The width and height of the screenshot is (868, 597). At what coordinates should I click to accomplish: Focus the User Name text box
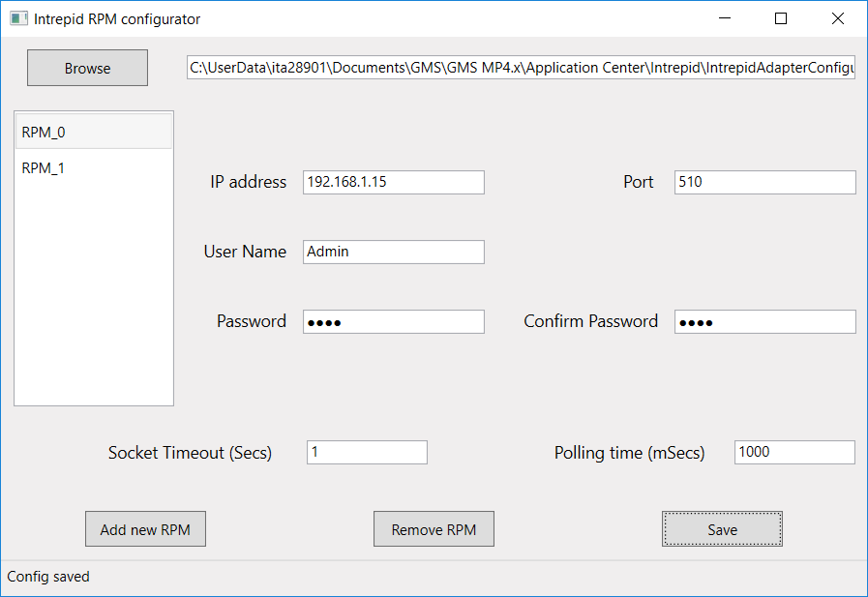tap(393, 252)
